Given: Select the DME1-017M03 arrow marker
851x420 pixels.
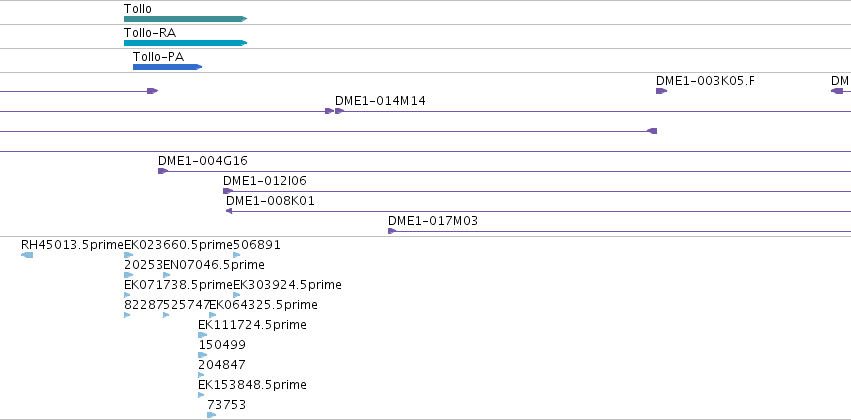Looking at the screenshot, I should pyautogui.click(x=392, y=231).
